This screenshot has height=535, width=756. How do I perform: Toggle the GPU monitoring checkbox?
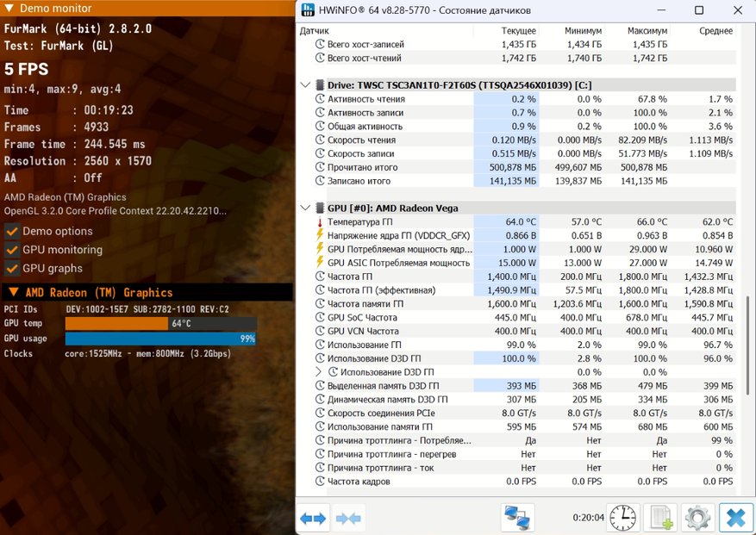(12, 250)
